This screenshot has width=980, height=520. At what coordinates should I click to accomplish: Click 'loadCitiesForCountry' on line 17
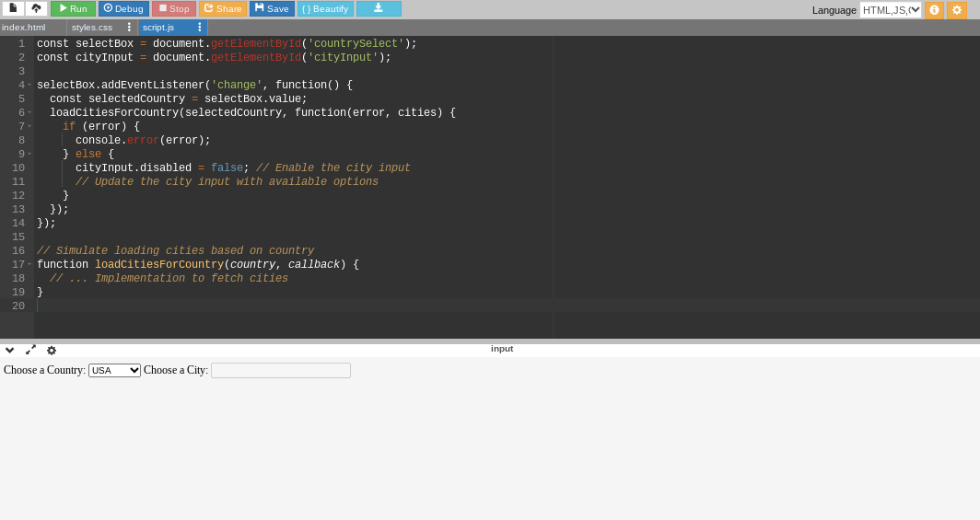pos(159,265)
